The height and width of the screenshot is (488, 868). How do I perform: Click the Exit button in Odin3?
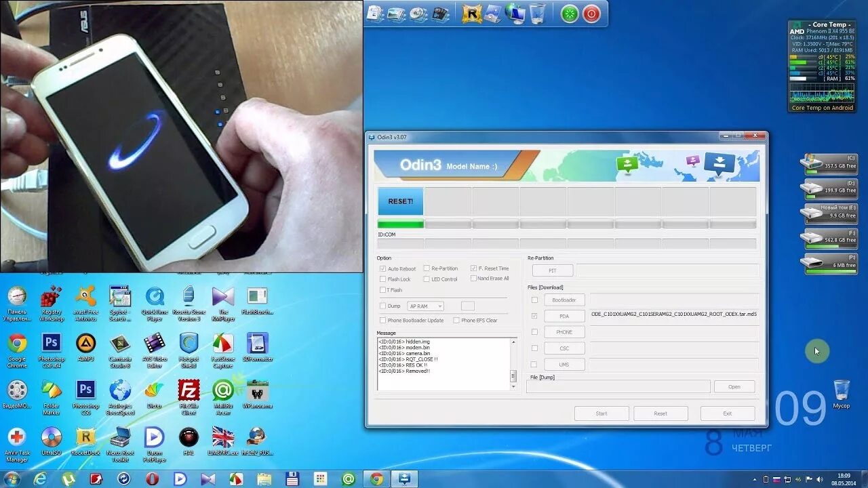[x=728, y=413]
